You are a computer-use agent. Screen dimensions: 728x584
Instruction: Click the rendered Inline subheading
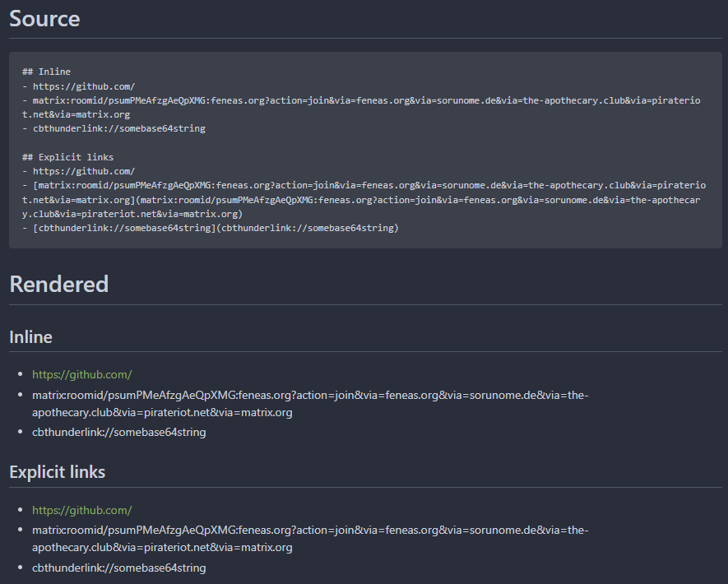(30, 337)
